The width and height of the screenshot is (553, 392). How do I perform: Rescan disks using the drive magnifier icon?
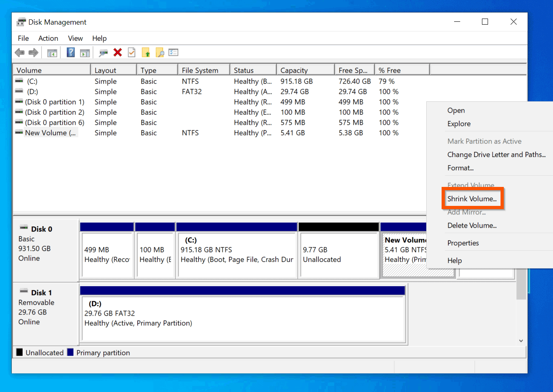coord(103,52)
